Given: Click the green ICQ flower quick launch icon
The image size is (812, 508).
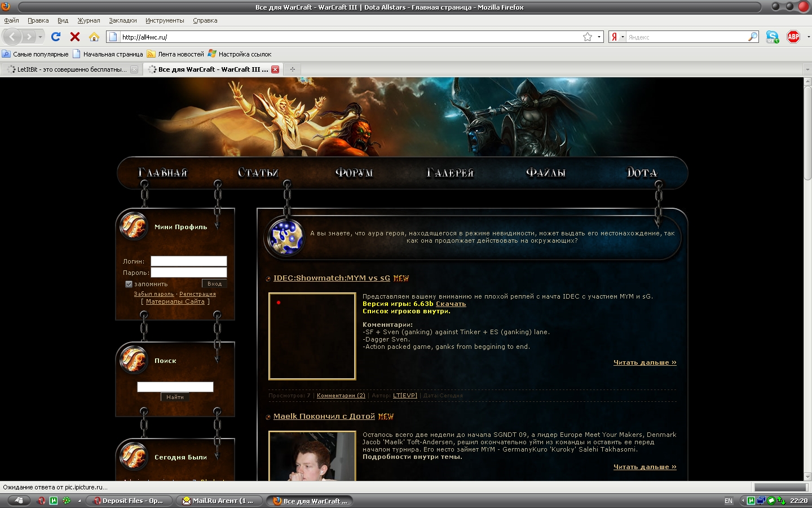Looking at the screenshot, I should (x=66, y=501).
